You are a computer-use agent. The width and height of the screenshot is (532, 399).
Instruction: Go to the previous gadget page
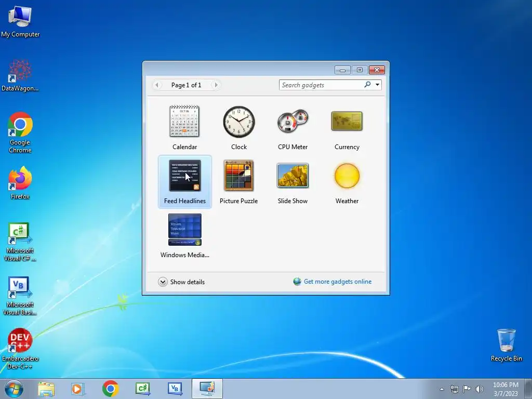pyautogui.click(x=157, y=85)
